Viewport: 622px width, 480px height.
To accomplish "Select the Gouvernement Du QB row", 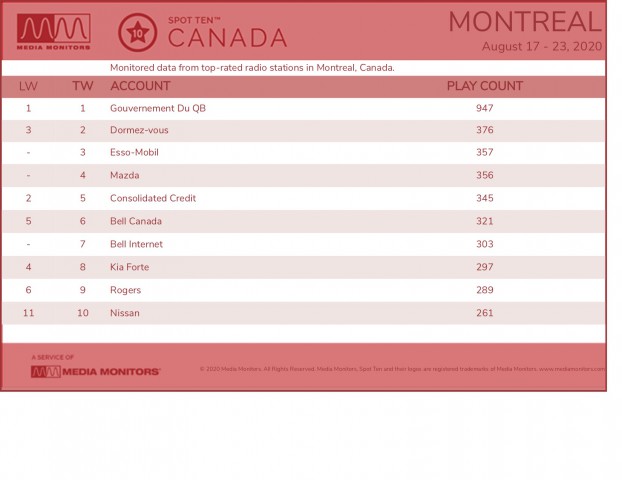I will [304, 108].
